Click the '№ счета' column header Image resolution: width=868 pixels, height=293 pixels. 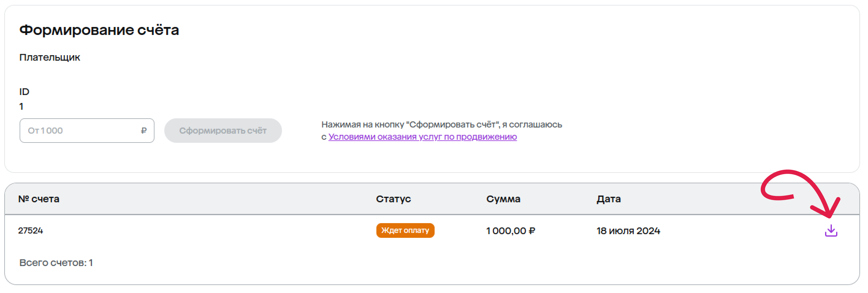click(39, 199)
